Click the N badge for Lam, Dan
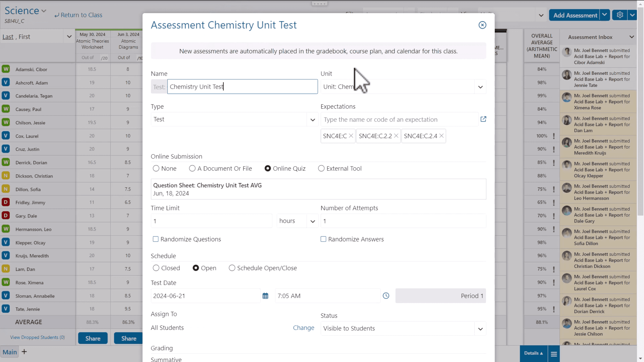Viewport: 644px width, 362px height. tap(6, 269)
